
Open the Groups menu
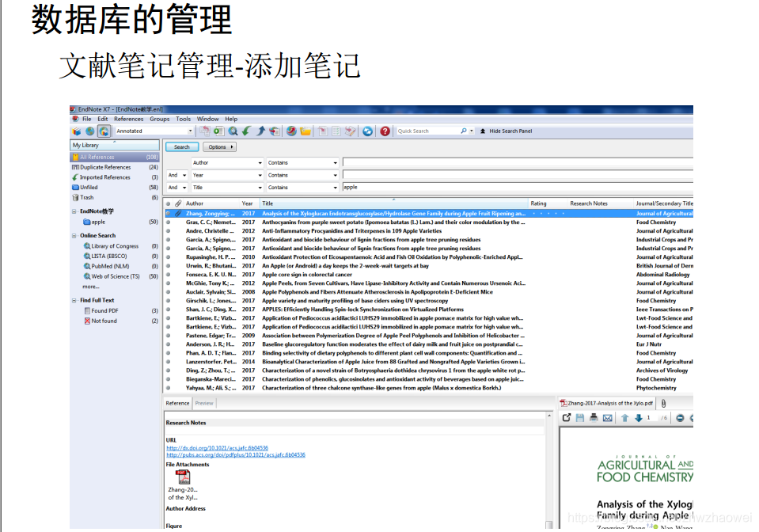(x=160, y=119)
